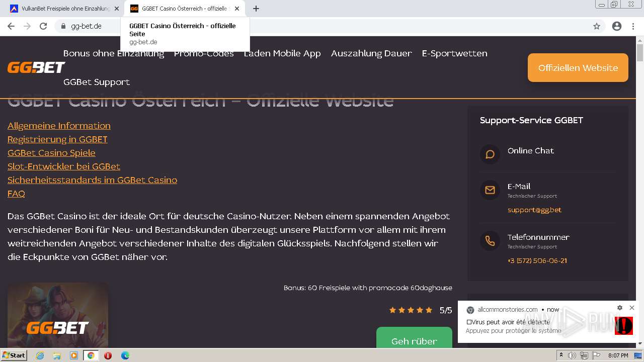644x362 pixels.
Task: Follow the GGBet Casino Spiele link
Action: click(x=51, y=153)
